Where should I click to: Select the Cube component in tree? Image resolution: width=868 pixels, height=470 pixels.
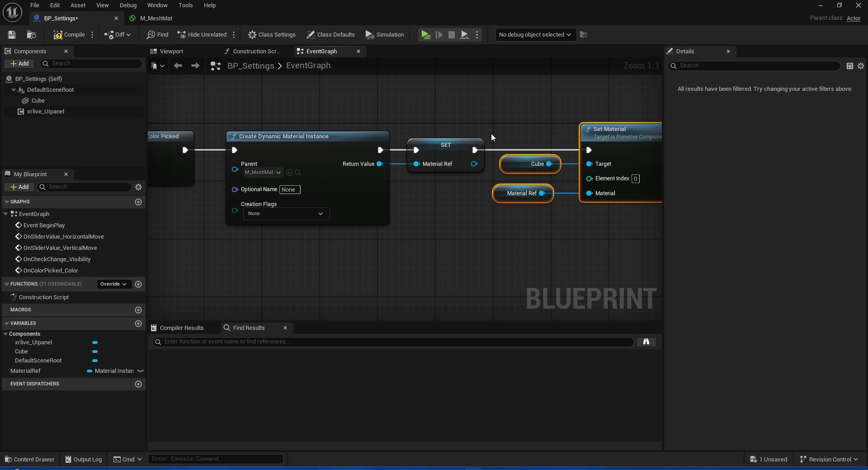(x=38, y=101)
